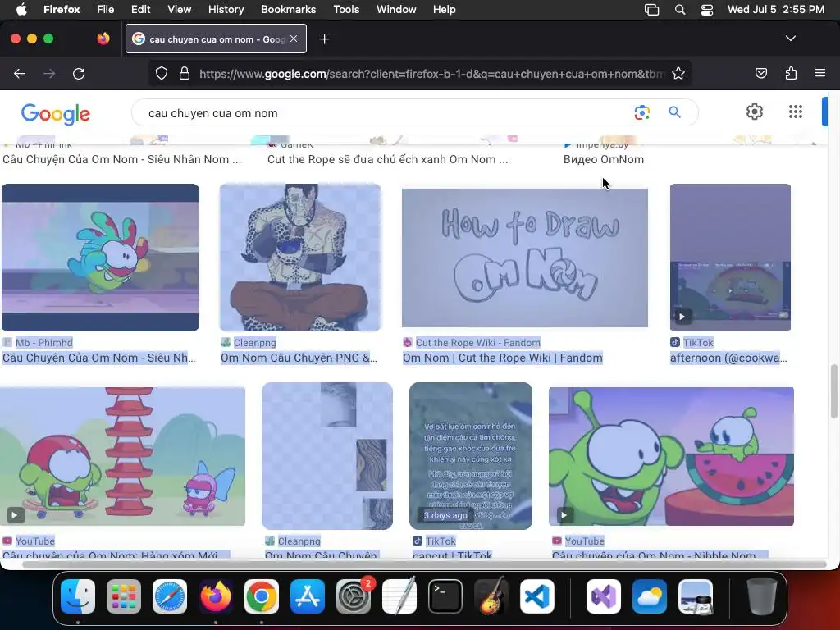The height and width of the screenshot is (630, 840).
Task: Open the Firefox View icon in tab bar
Action: (103, 39)
